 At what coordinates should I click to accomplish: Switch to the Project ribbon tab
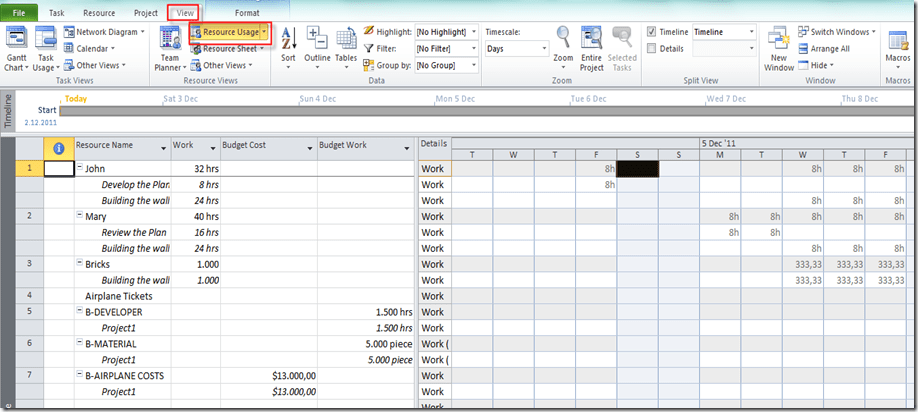146,12
